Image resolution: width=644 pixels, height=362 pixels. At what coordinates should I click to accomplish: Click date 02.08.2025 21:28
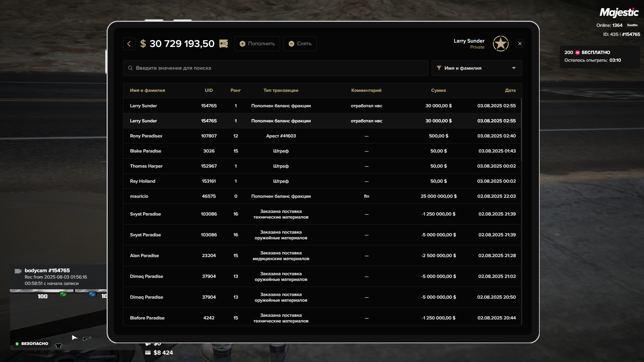(x=497, y=256)
